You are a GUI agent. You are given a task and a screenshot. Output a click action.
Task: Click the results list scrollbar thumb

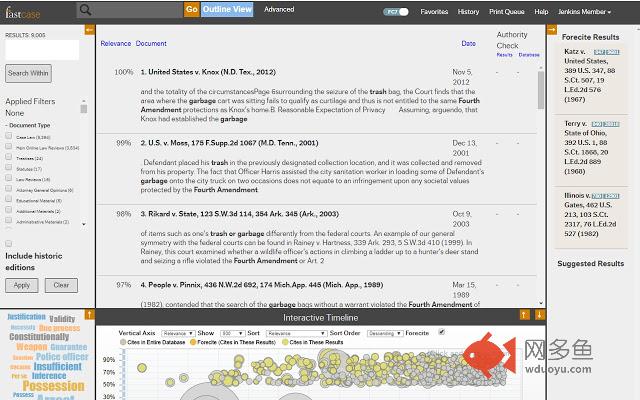pyautogui.click(x=541, y=90)
